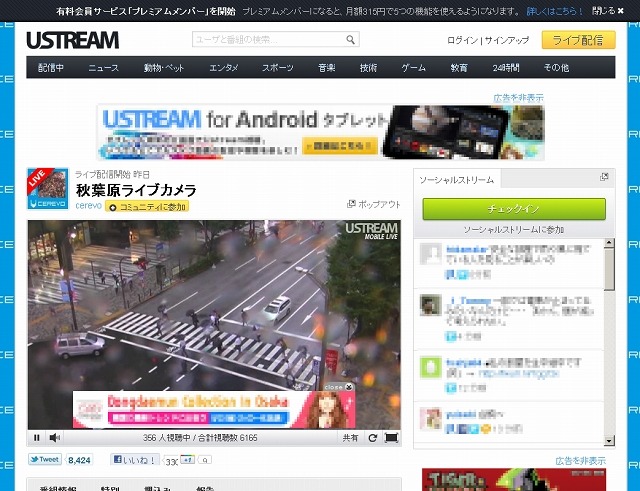Close the overlay ad on the video
This screenshot has width=640, height=491.
tap(349, 387)
